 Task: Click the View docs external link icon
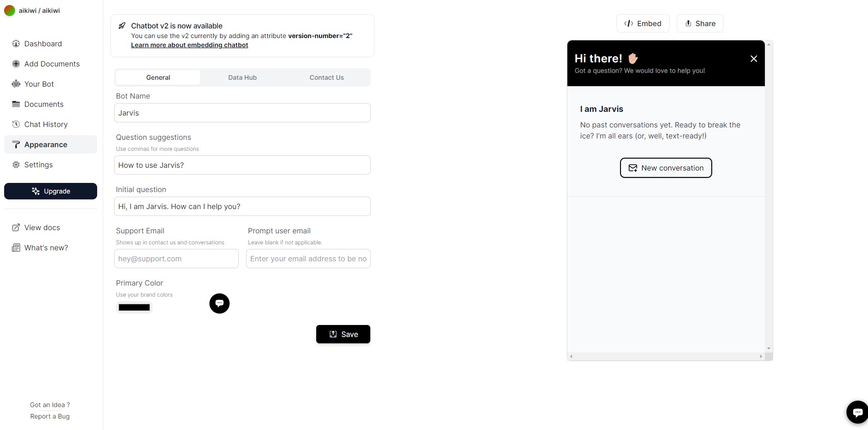pyautogui.click(x=16, y=227)
